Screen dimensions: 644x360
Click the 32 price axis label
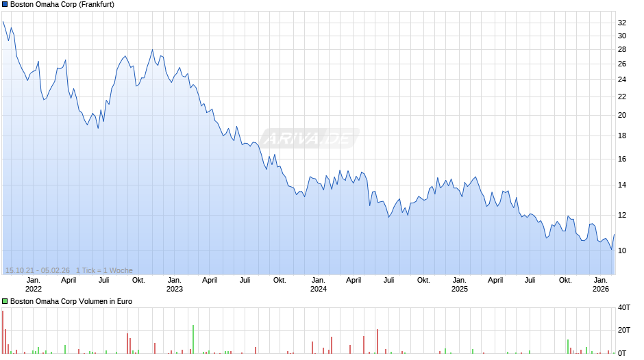click(x=622, y=23)
